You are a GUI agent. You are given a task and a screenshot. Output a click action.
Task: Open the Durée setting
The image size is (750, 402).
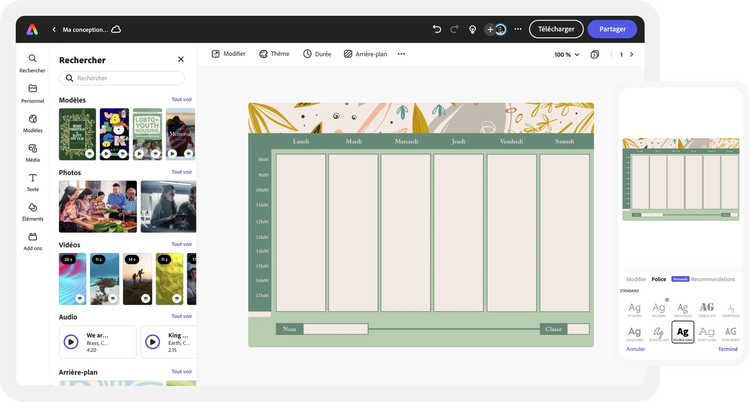[x=317, y=54]
